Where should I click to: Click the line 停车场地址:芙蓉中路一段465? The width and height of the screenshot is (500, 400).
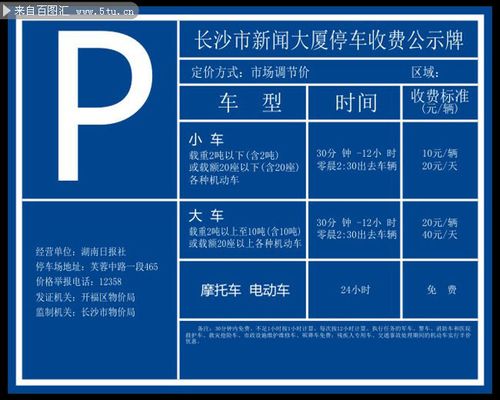coord(97,267)
